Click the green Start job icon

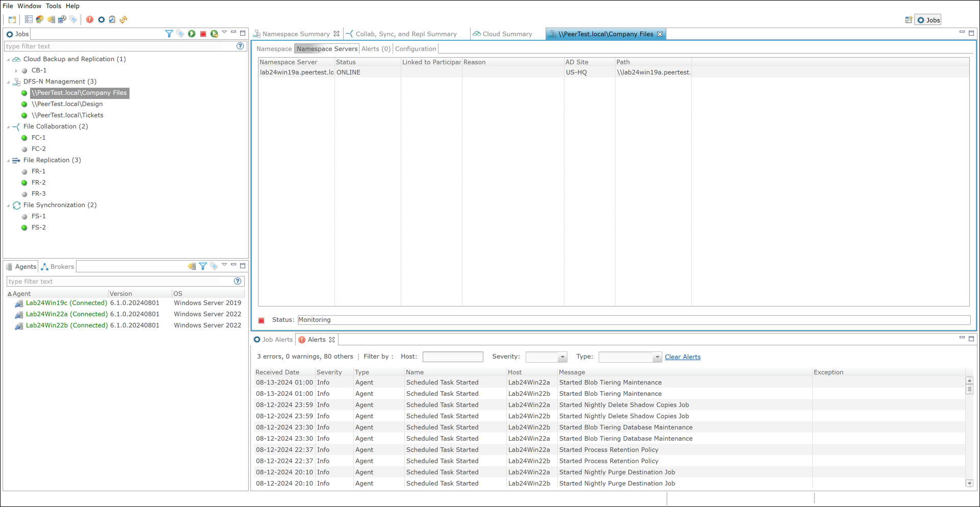[x=192, y=34]
